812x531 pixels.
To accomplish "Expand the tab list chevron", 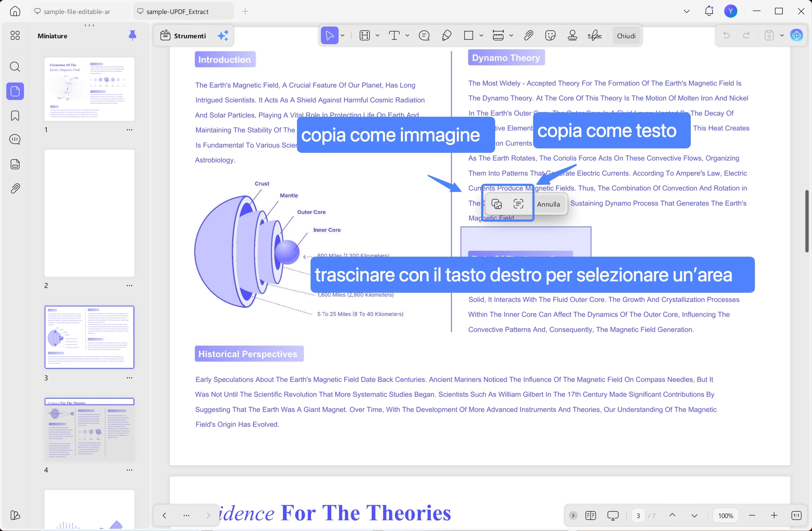I will coord(687,11).
